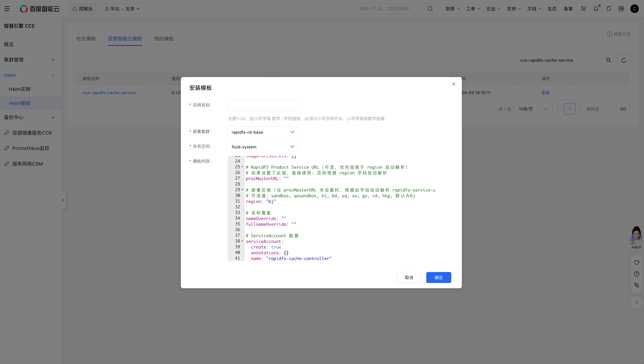Expand the right floating panel arrow
The image size is (644, 364).
[637, 303]
